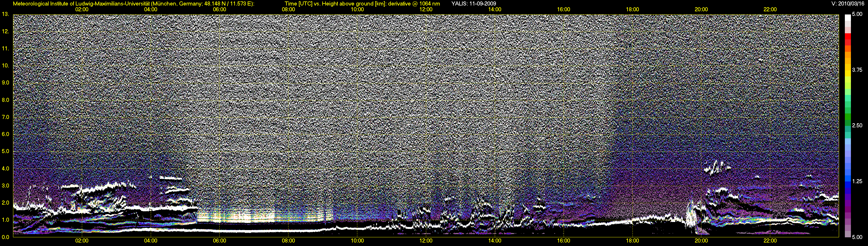Click the 20:00 label on the top time axis
The width and height of the screenshot is (868, 246).
[x=701, y=10]
